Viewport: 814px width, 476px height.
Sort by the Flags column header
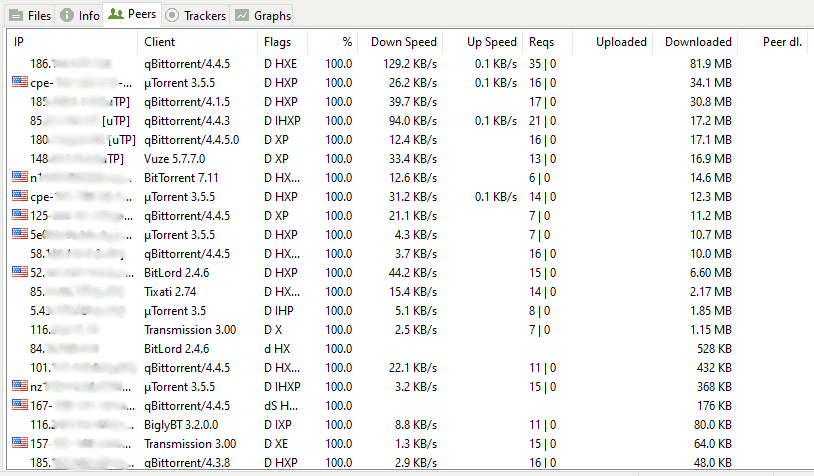click(282, 42)
